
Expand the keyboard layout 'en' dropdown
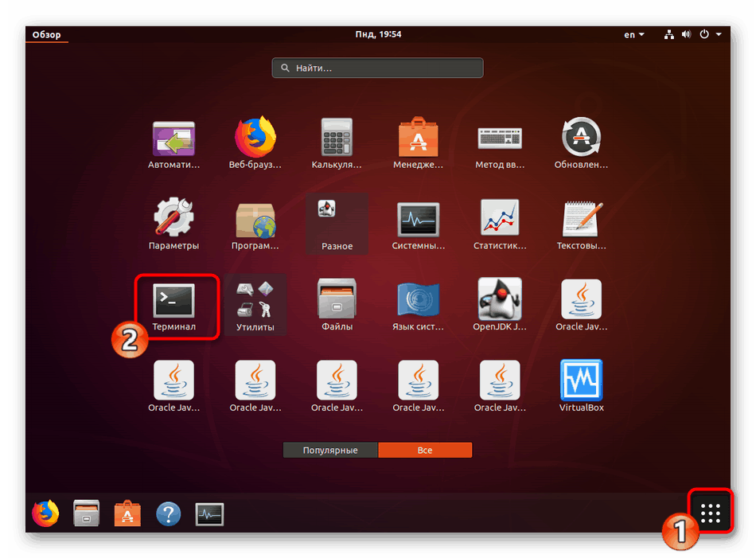[633, 34]
